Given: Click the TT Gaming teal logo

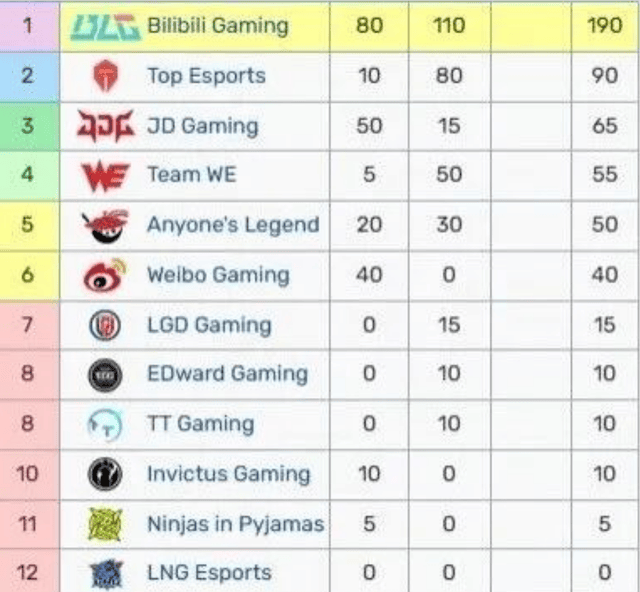Looking at the screenshot, I should click(x=105, y=425).
